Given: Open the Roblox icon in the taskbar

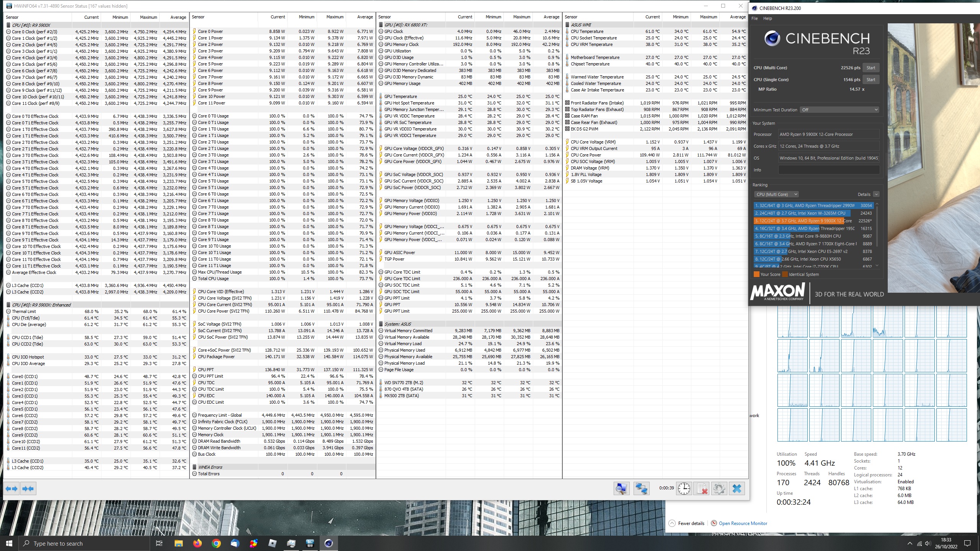Looking at the screenshot, I should click(x=273, y=543).
